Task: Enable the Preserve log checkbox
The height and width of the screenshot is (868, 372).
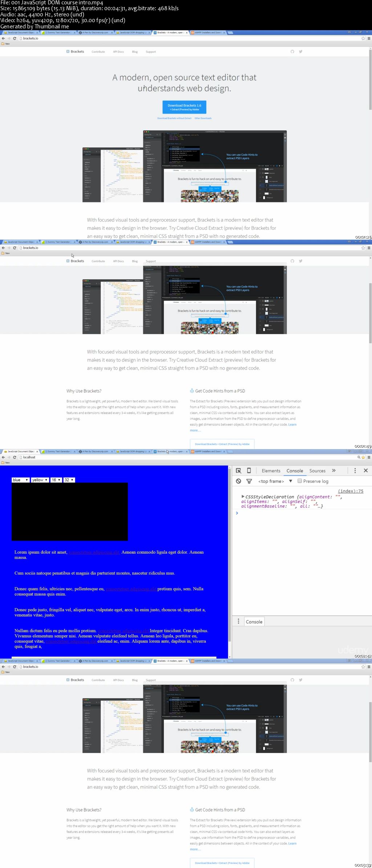Action: (300, 481)
